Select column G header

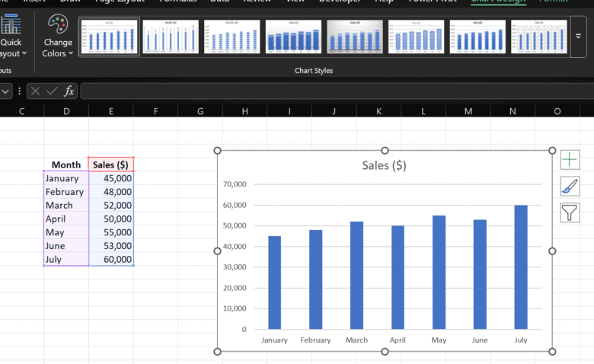pyautogui.click(x=200, y=111)
